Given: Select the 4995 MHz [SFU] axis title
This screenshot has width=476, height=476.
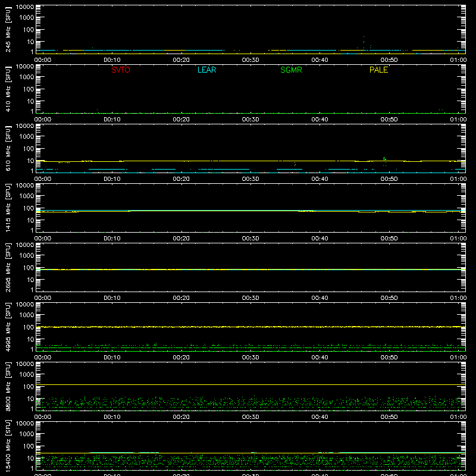Looking at the screenshot, I should click(8, 327).
